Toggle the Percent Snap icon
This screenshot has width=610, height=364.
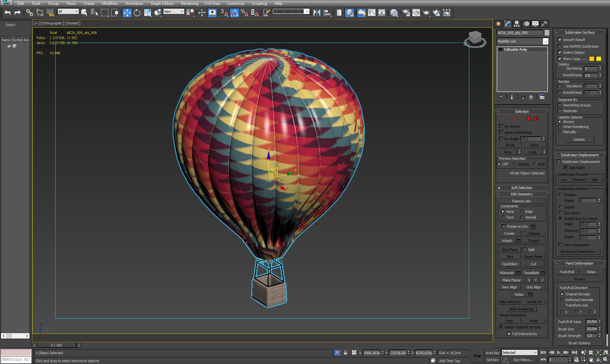(244, 13)
